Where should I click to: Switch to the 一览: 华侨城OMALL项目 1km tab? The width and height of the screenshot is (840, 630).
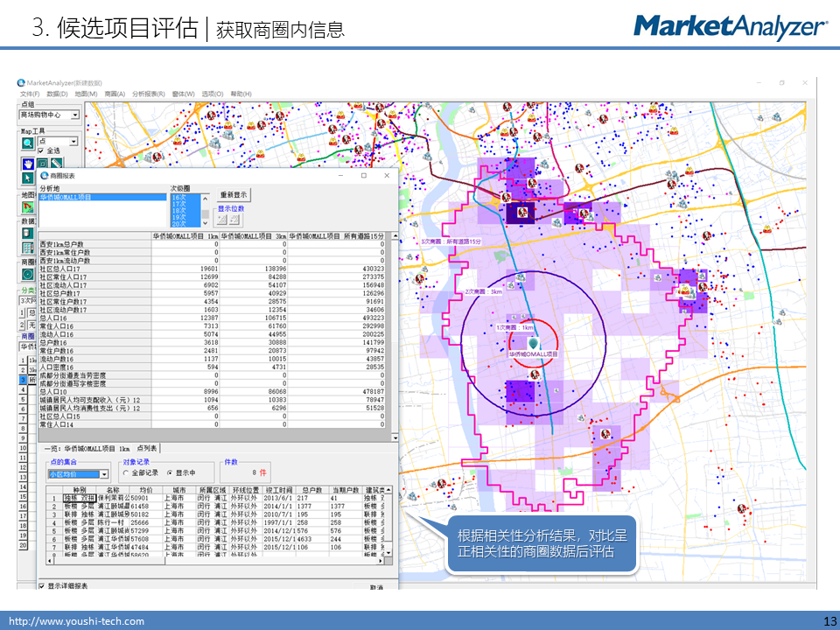[87, 448]
